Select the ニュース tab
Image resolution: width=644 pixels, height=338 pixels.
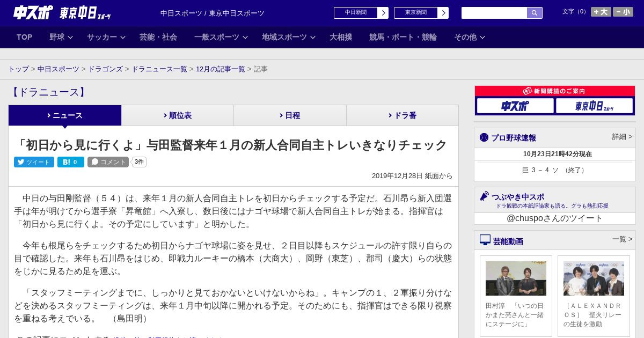pos(65,115)
